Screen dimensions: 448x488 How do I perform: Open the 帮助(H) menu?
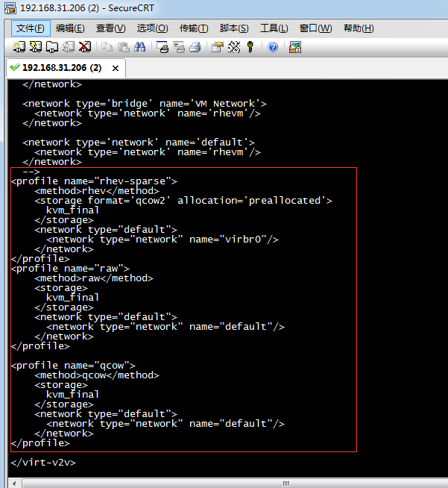(x=359, y=28)
